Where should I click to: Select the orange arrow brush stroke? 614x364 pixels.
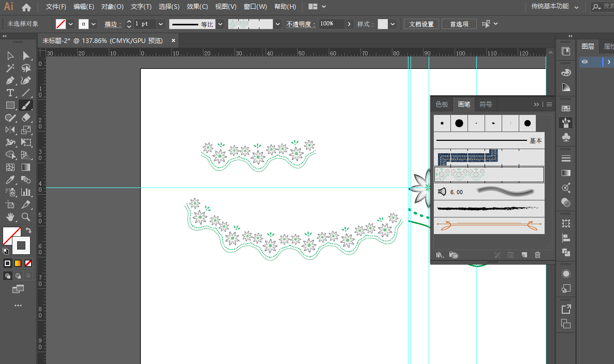(489, 225)
